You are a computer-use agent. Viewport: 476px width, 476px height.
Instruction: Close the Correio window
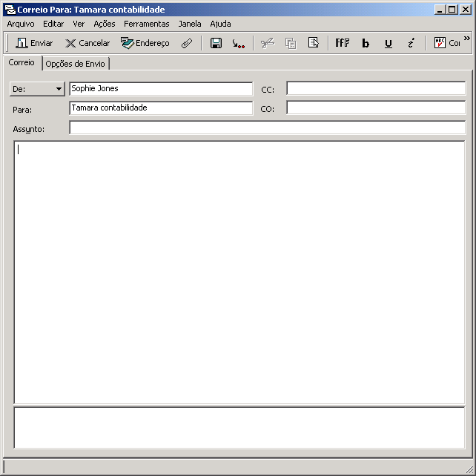[x=466, y=10]
